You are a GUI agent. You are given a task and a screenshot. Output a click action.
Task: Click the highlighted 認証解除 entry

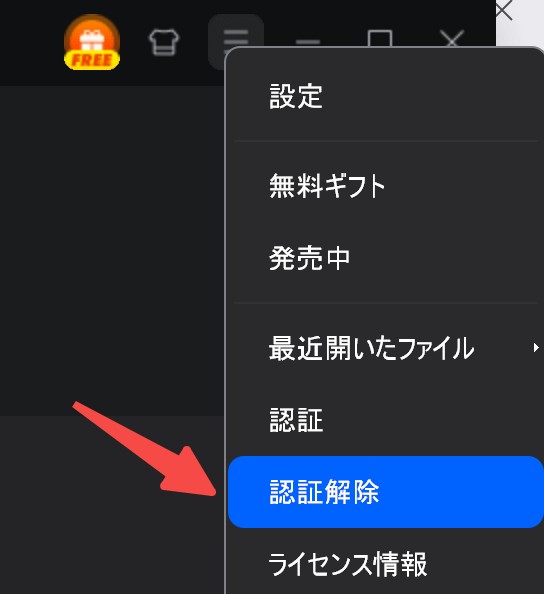pos(386,492)
